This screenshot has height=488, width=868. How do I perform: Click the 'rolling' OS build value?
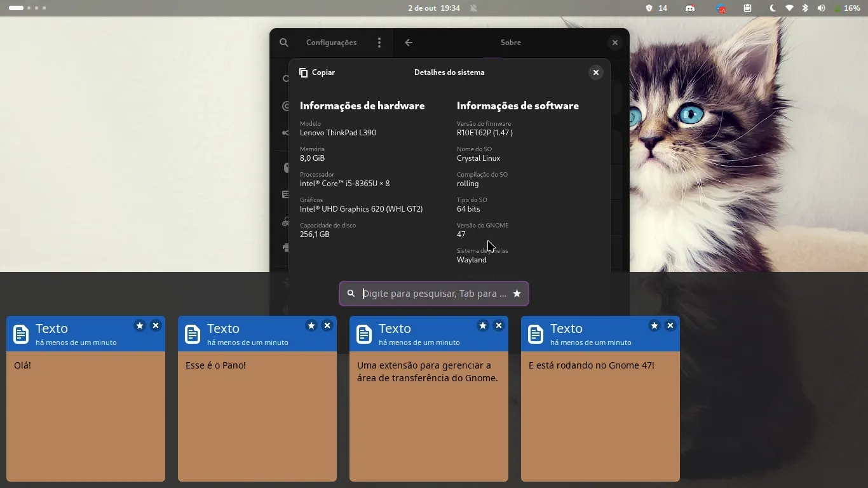tap(468, 184)
